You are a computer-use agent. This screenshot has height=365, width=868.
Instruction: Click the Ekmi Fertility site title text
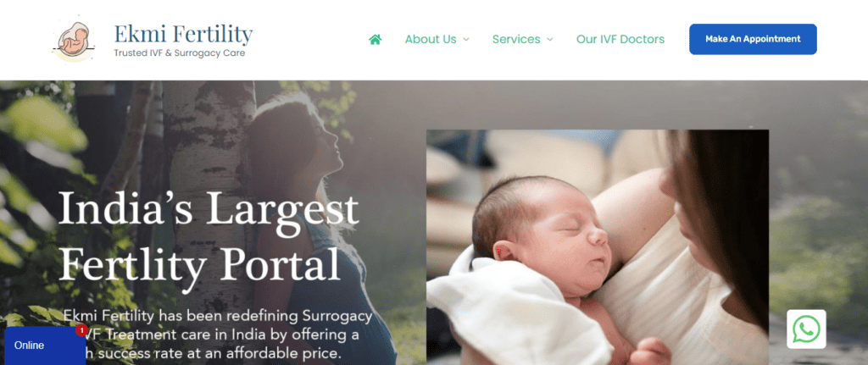coord(183,34)
